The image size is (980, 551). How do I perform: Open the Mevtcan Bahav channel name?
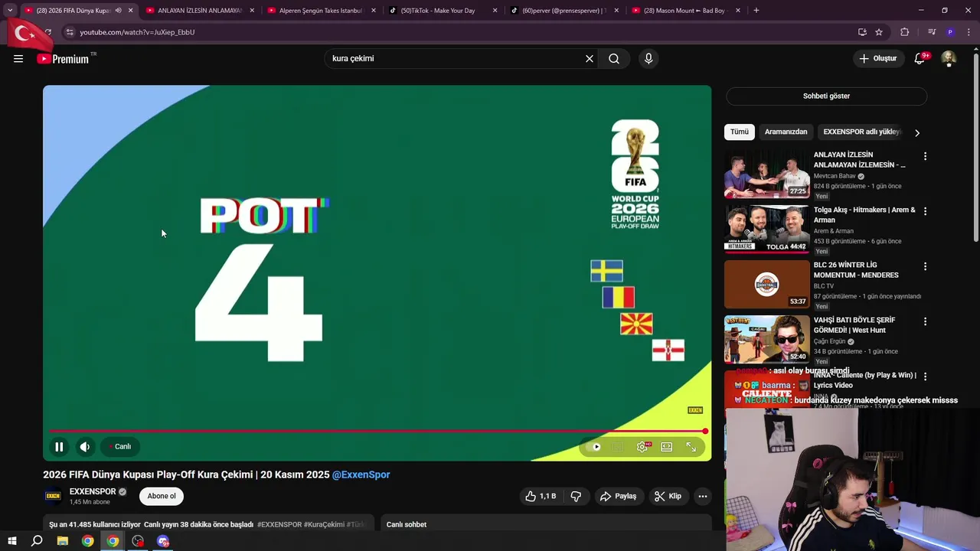[835, 176]
